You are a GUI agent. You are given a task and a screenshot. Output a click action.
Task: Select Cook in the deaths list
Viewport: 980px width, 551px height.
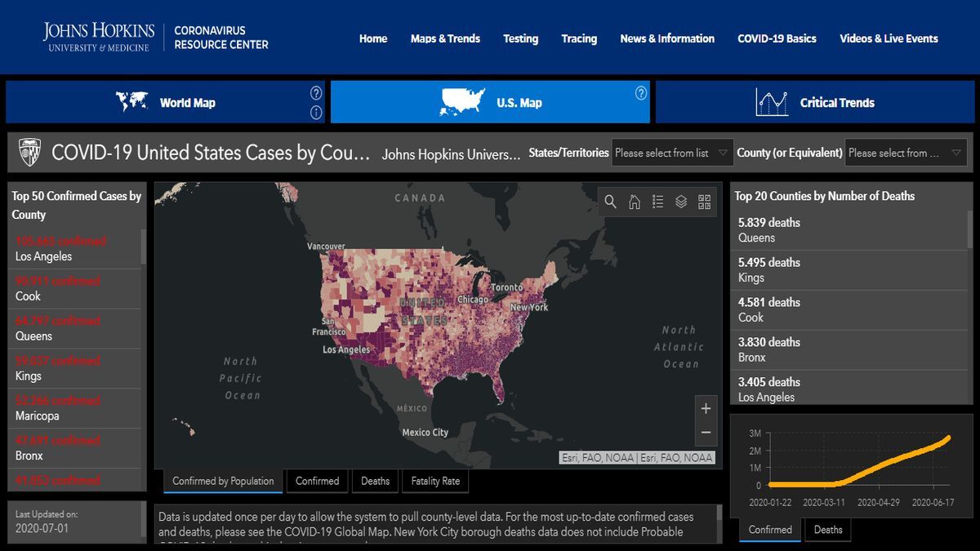click(849, 310)
